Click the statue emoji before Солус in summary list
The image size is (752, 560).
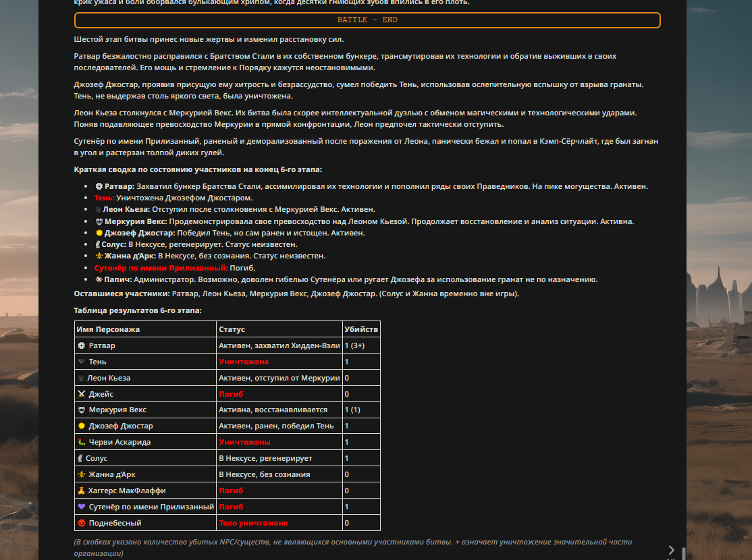[97, 244]
